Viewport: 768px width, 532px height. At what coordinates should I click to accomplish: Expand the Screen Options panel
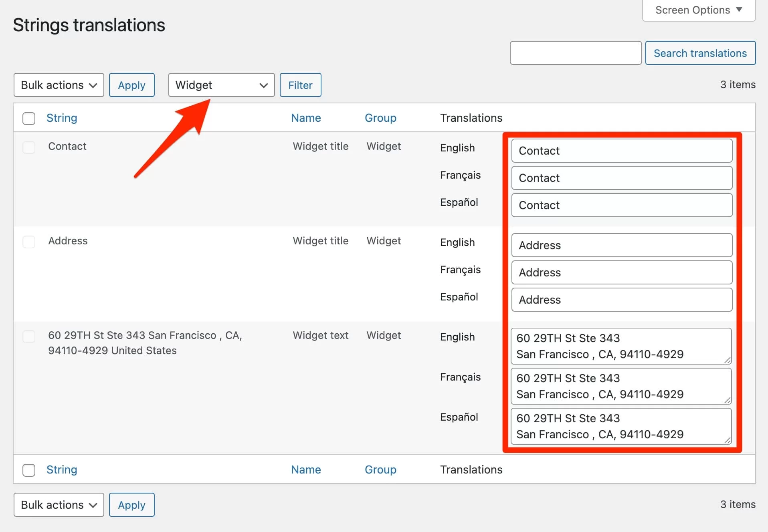pyautogui.click(x=697, y=10)
